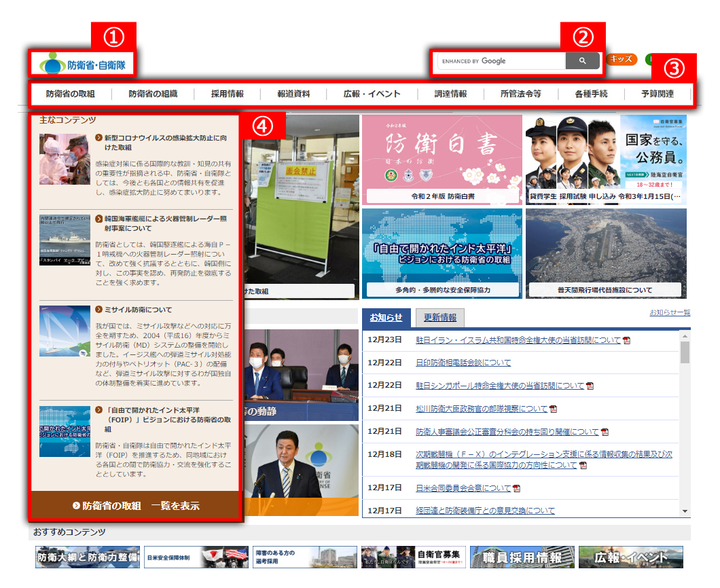Screen dimensions: 720x588
Task: Open PDF icon beside 駐日イラン大使 news
Action: point(627,341)
